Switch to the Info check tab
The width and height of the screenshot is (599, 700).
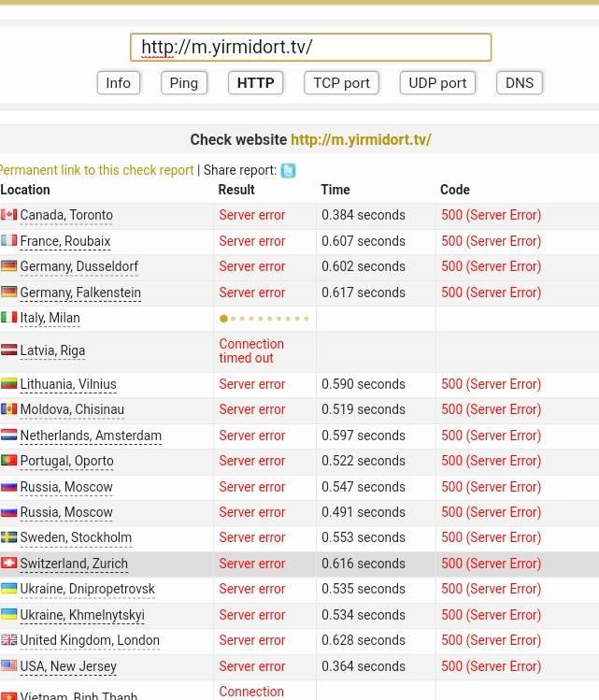pos(119,83)
